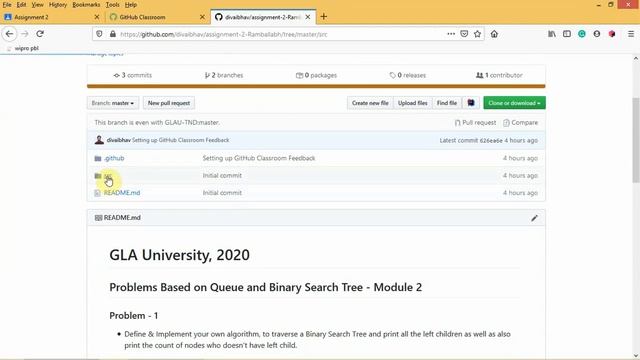Click the Create new file button
The width and height of the screenshot is (640, 360).
pos(370,103)
